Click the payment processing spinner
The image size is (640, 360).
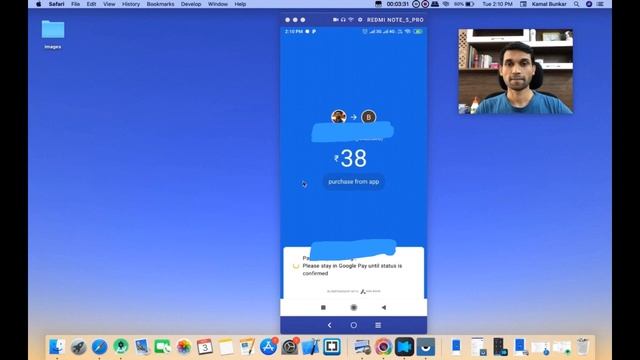[x=296, y=266]
